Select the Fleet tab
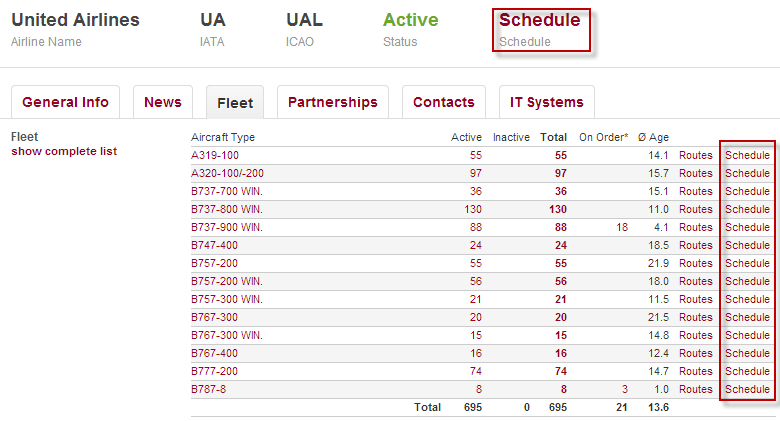Image resolution: width=780 pixels, height=421 pixels. [x=235, y=102]
